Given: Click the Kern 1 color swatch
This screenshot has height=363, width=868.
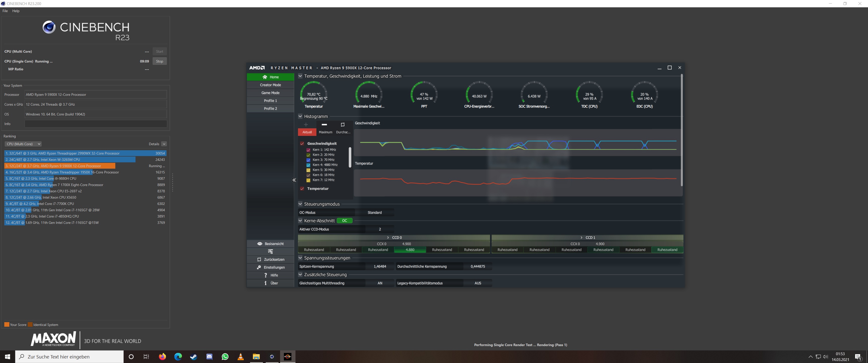Looking at the screenshot, I should coord(308,149).
